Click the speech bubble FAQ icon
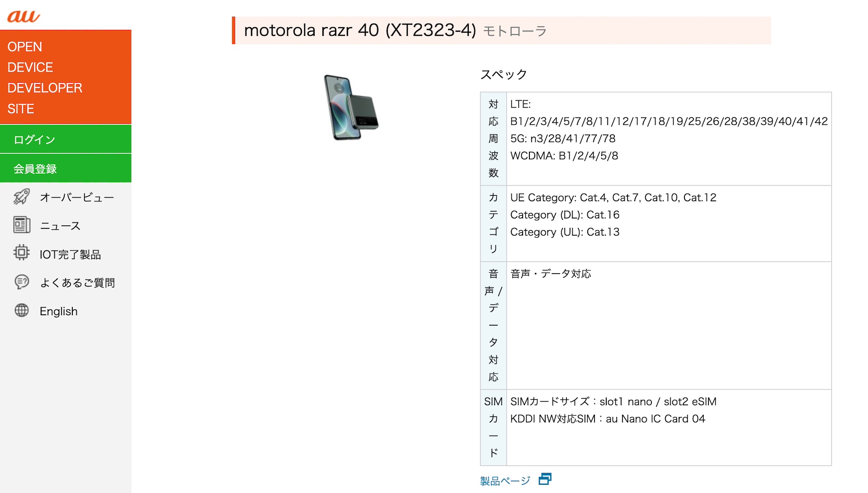This screenshot has width=868, height=493. (x=21, y=282)
